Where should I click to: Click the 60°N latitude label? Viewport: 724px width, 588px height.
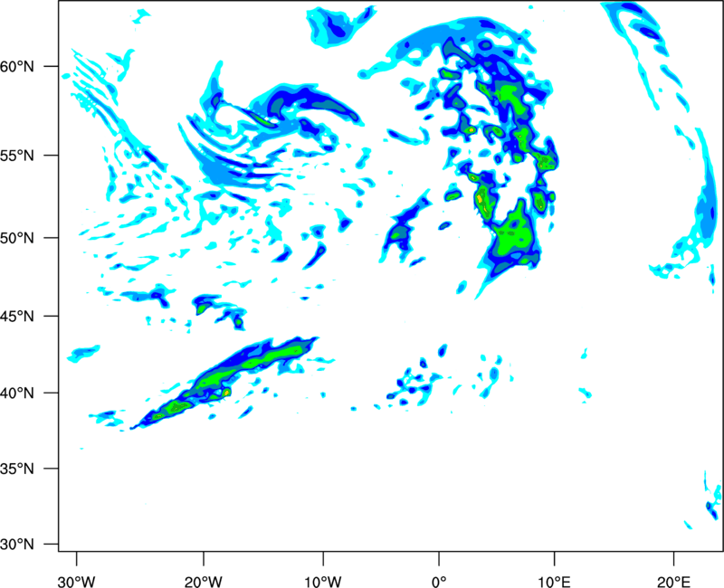pos(17,67)
